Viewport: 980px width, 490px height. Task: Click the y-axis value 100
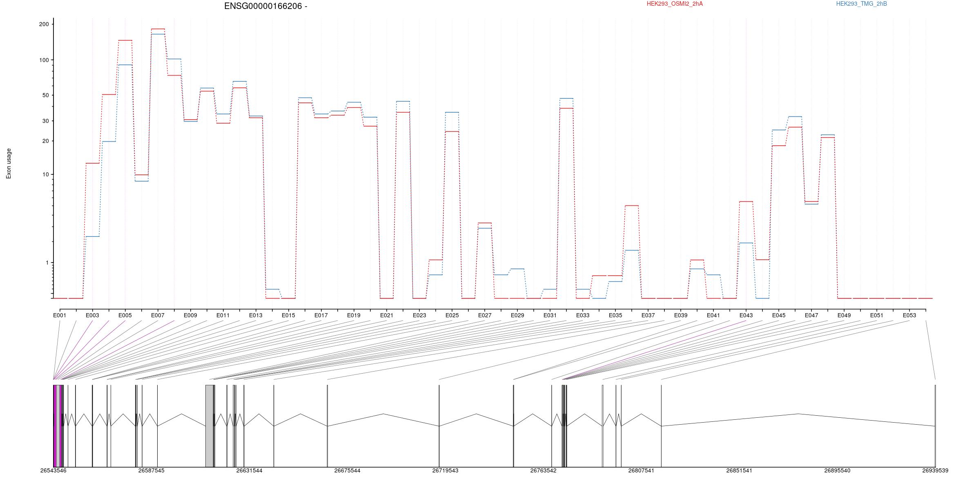[44, 60]
